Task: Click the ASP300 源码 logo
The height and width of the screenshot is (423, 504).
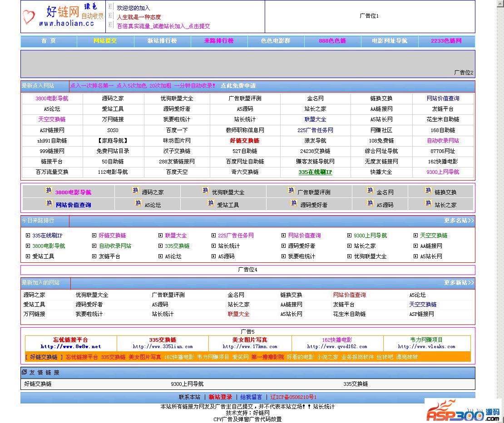Action: coord(463,410)
